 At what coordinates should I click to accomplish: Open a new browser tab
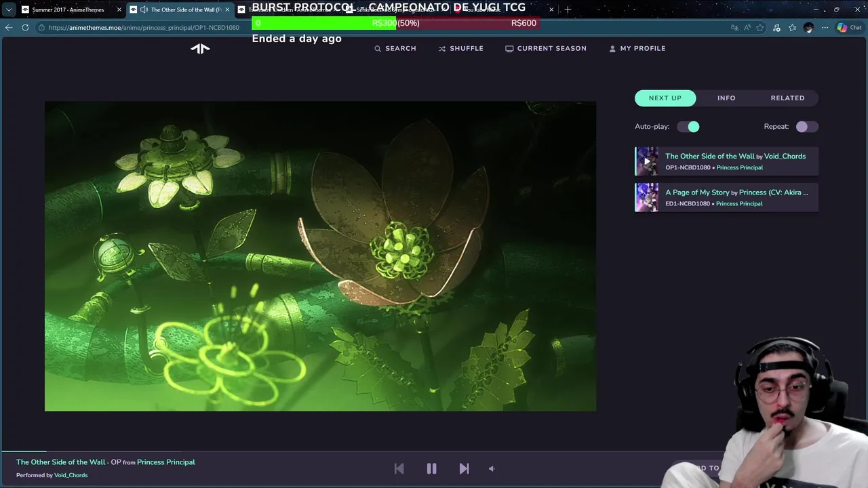(x=568, y=9)
